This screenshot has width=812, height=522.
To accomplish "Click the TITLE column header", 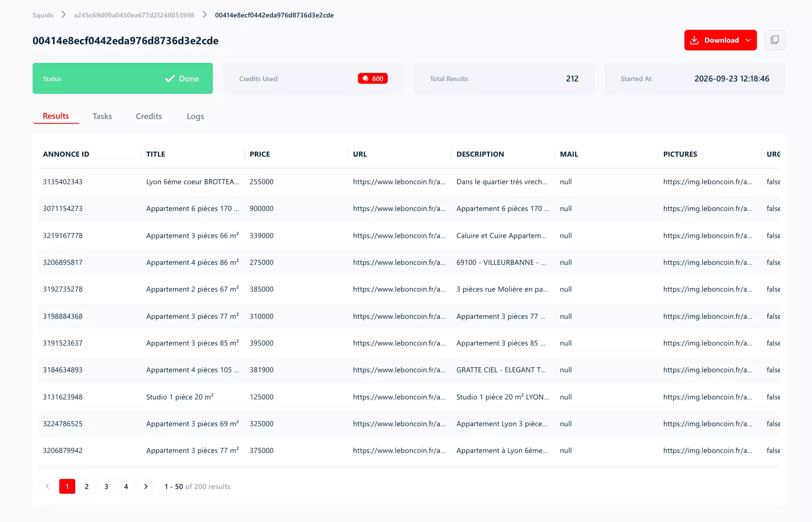I will coord(156,154).
